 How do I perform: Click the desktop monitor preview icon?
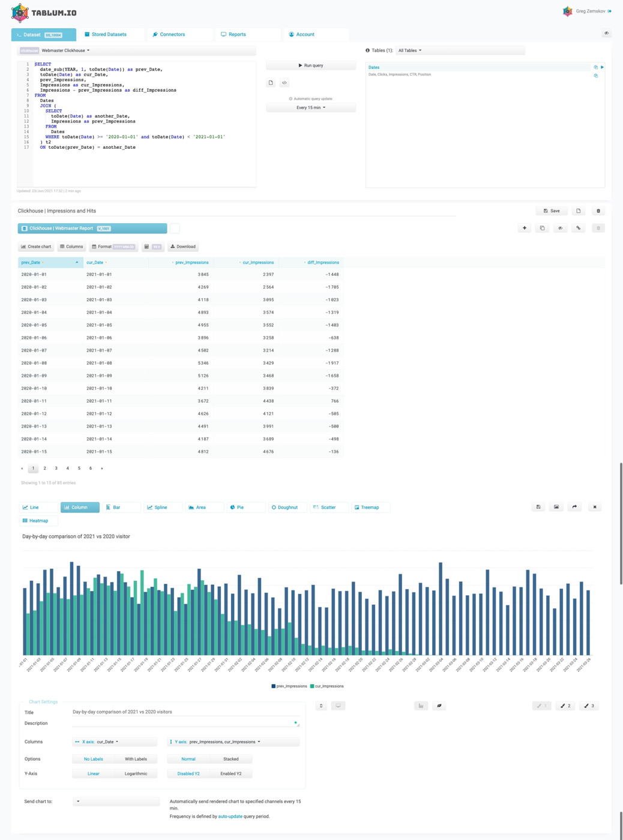coord(338,706)
